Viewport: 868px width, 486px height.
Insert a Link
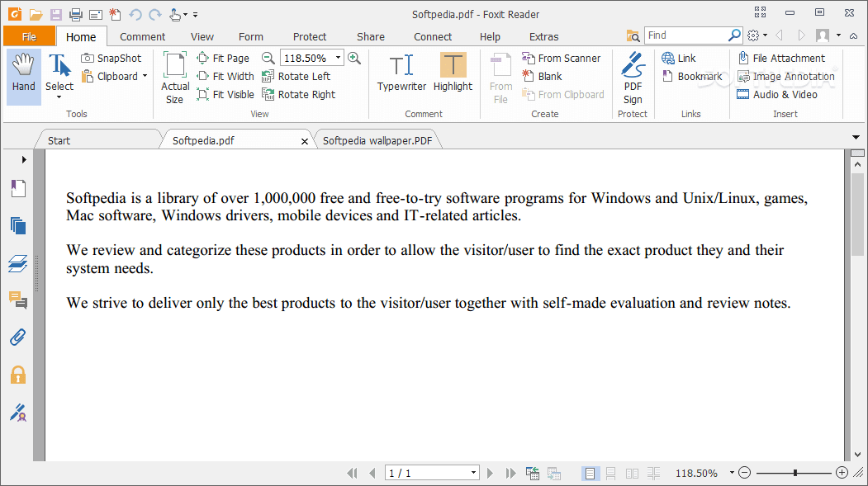click(x=679, y=58)
